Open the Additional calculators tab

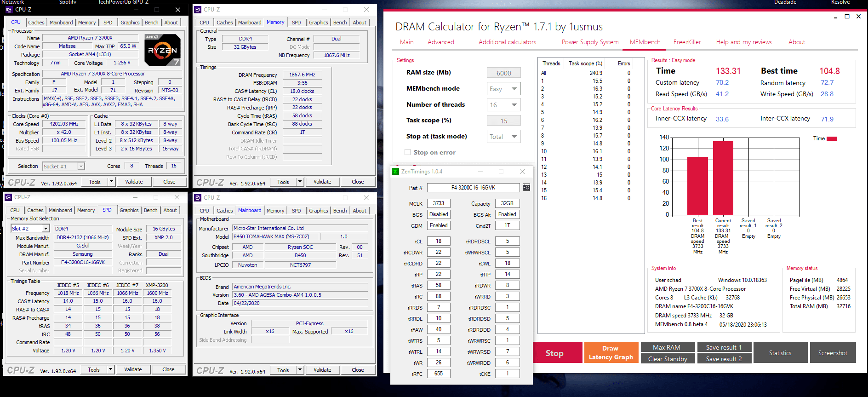pos(507,42)
